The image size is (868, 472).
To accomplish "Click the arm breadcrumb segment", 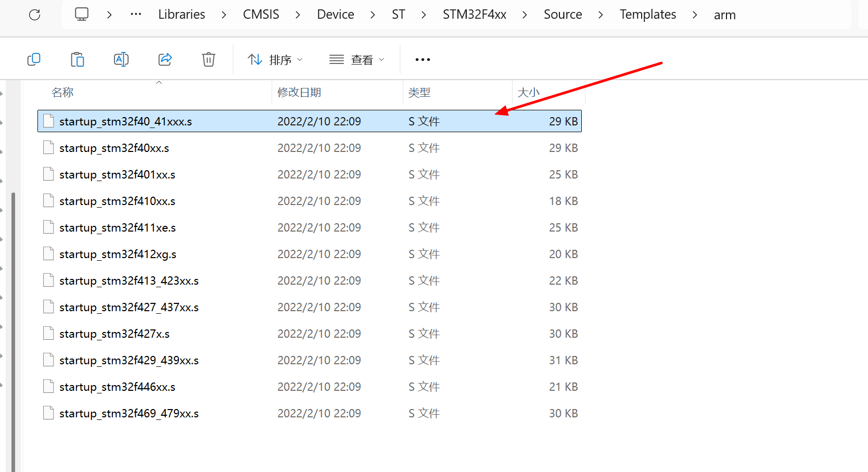I will pyautogui.click(x=725, y=15).
